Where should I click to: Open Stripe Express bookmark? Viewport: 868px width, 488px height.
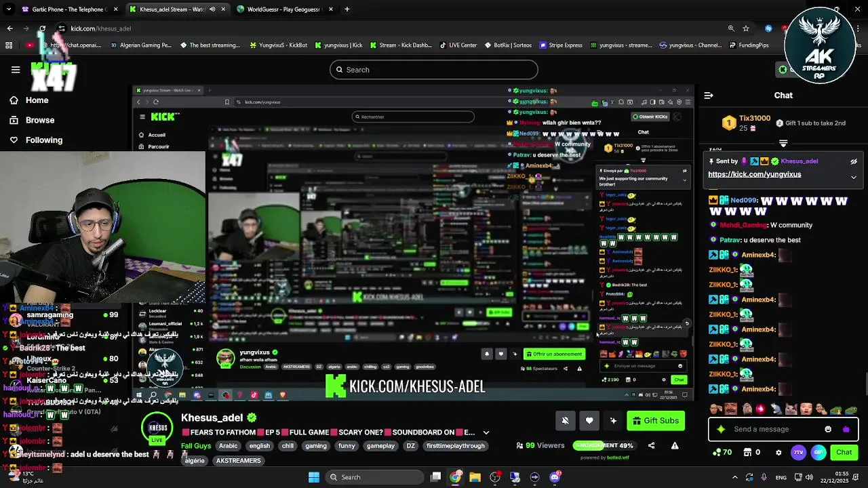(561, 45)
